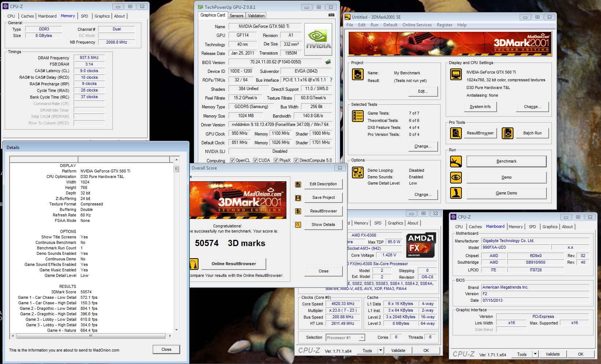The width and height of the screenshot is (601, 364).
Task: Click the Selected Tests checklist icon
Action: 357,116
